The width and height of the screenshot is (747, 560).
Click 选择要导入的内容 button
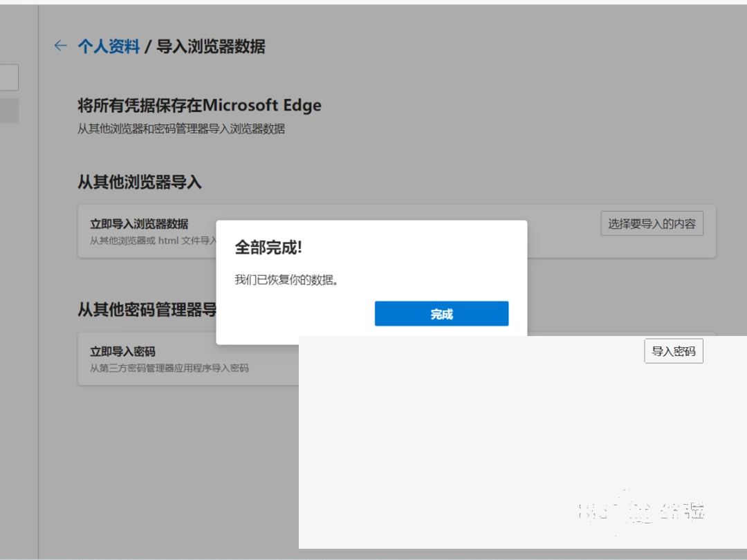click(652, 224)
